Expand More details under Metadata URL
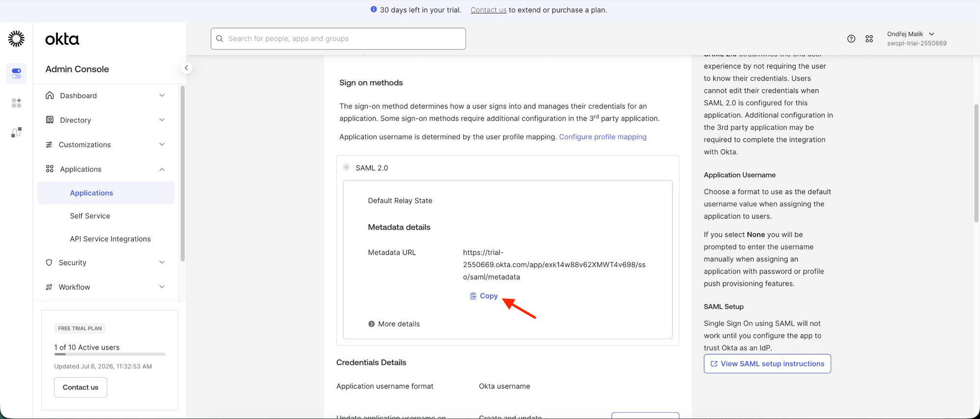Screen dimensions: 980x419 point(394,324)
